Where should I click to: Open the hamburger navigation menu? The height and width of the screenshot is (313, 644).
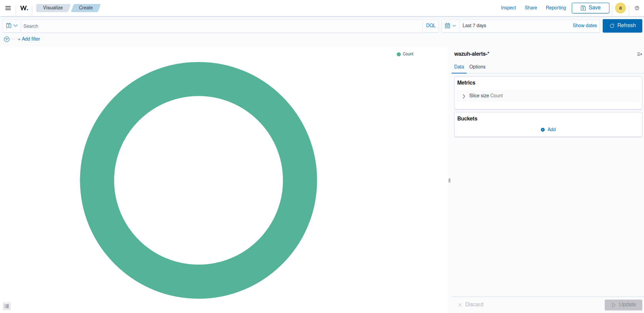[x=8, y=8]
